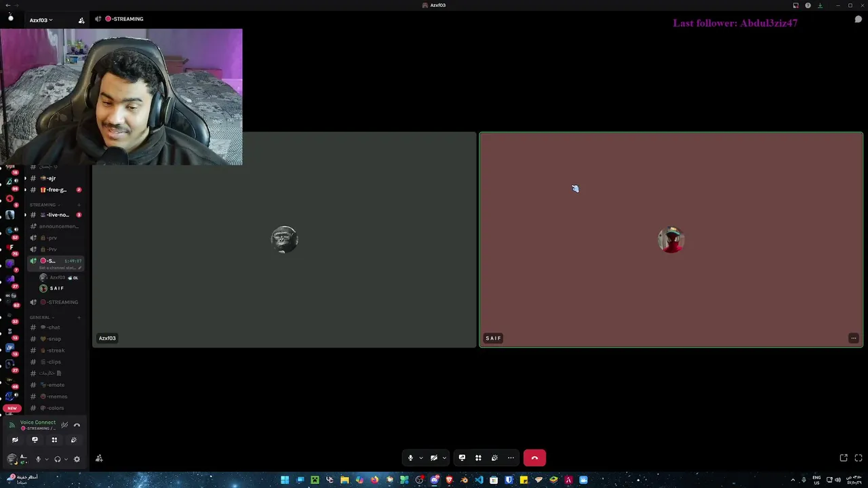The image size is (868, 488).
Task: Open help icon in title bar
Action: pyautogui.click(x=808, y=5)
